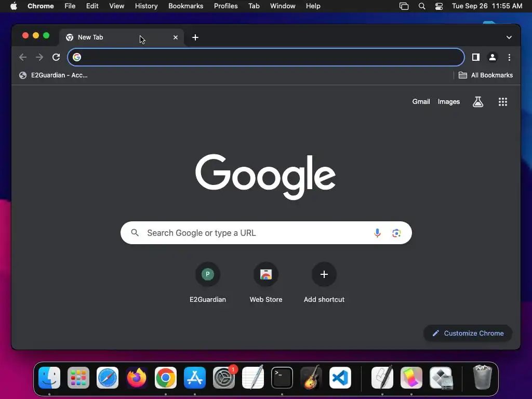
Task: Open the Tab menu
Action: [254, 6]
